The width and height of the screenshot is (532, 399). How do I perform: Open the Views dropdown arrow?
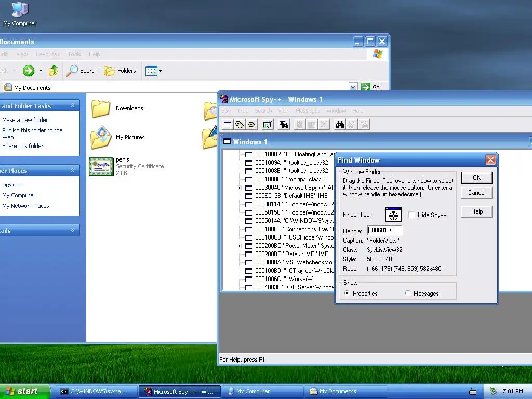point(161,71)
